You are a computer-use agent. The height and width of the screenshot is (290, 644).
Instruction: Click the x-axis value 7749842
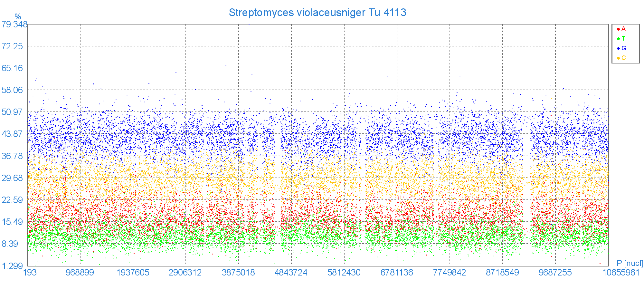(450, 273)
